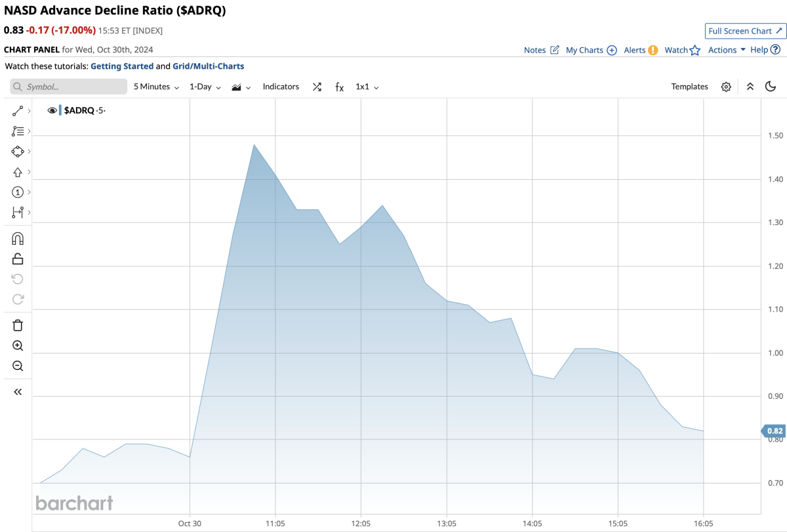Image resolution: width=787 pixels, height=532 pixels.
Task: Open the Fibonacci tools group
Action: (18, 131)
